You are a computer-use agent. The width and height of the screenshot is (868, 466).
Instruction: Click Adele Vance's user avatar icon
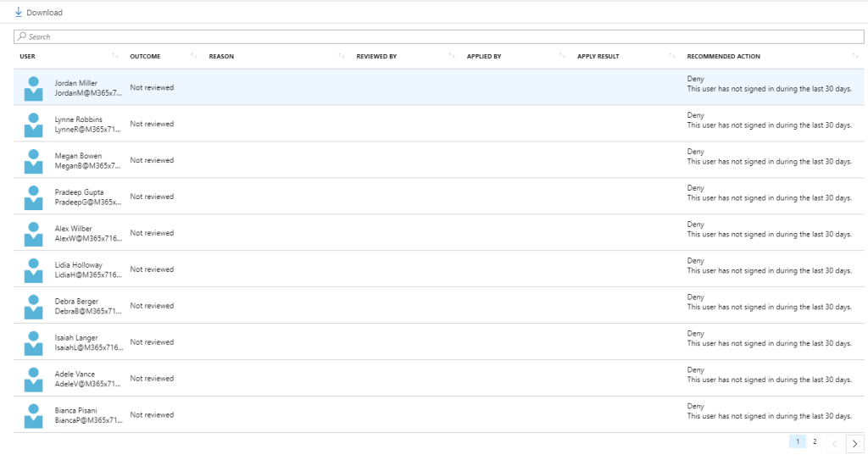(33, 380)
